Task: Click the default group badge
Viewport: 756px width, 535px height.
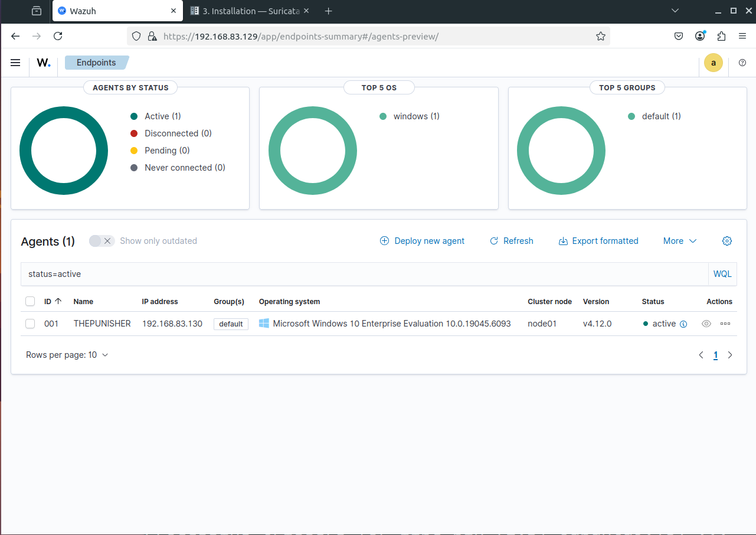Action: [231, 324]
